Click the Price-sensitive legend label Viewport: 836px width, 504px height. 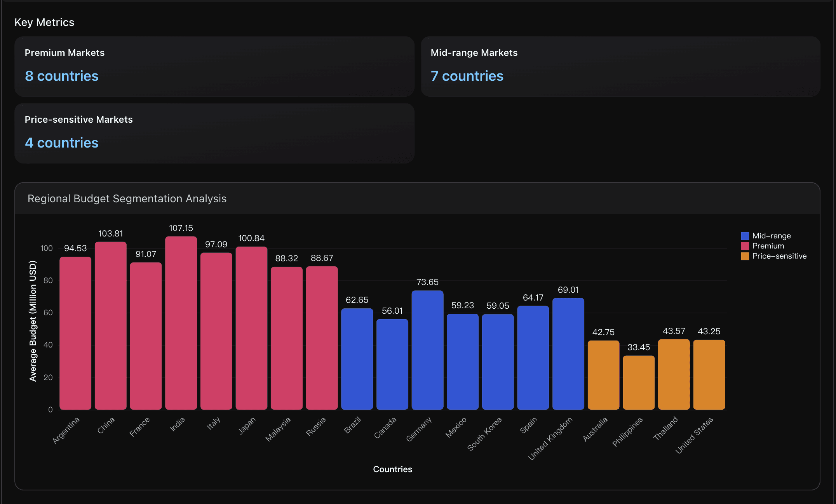click(x=779, y=256)
